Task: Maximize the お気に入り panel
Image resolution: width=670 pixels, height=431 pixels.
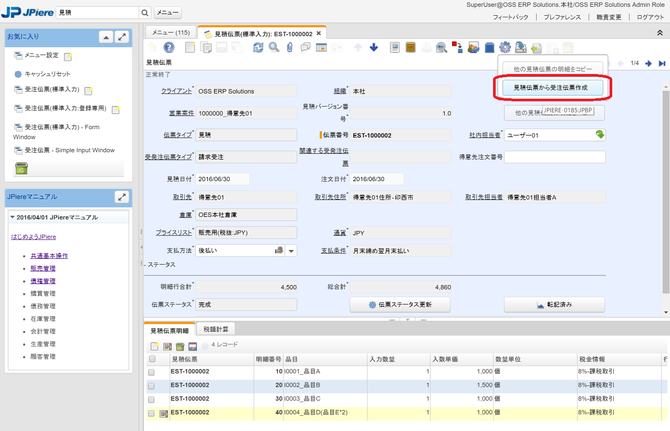Action: click(122, 37)
